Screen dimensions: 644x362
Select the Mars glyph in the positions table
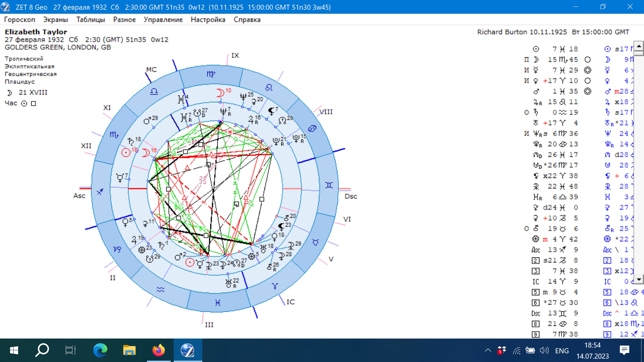click(x=536, y=91)
